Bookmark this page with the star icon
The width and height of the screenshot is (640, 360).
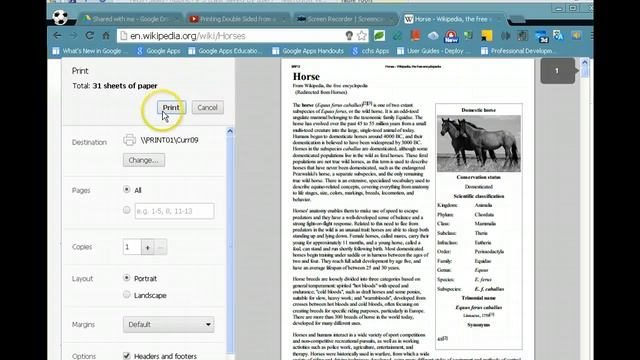point(362,36)
